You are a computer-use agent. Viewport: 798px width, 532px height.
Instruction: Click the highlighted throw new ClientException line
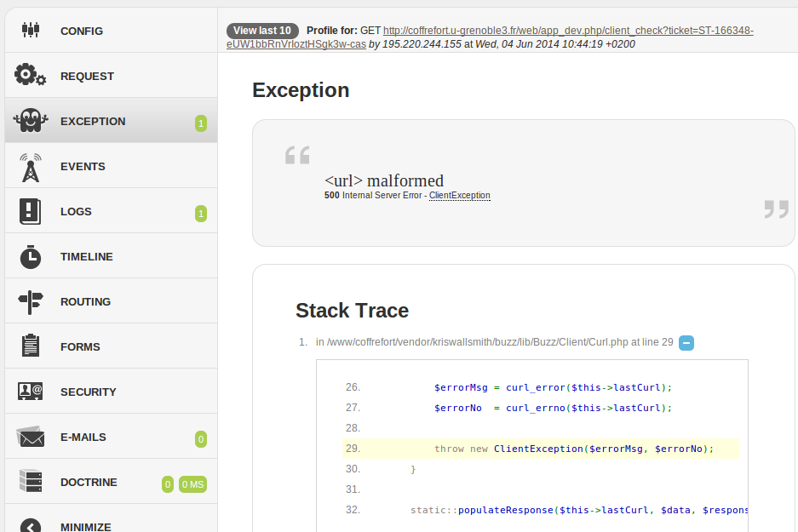coord(541,449)
